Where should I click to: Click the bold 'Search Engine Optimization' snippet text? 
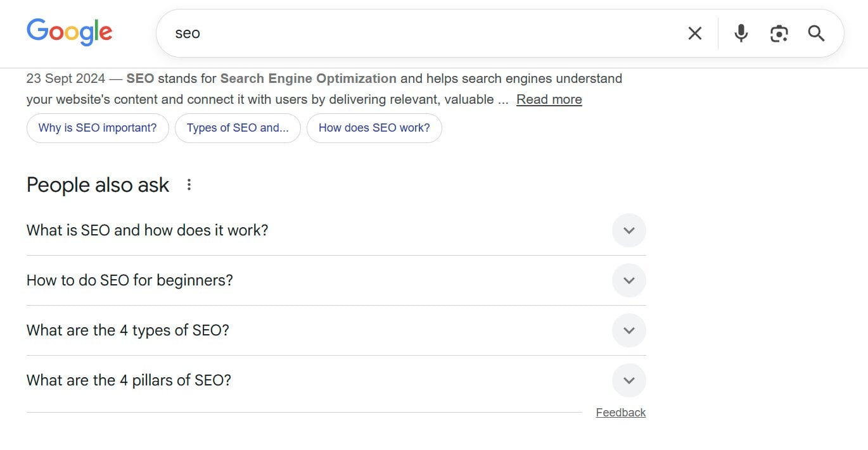307,78
